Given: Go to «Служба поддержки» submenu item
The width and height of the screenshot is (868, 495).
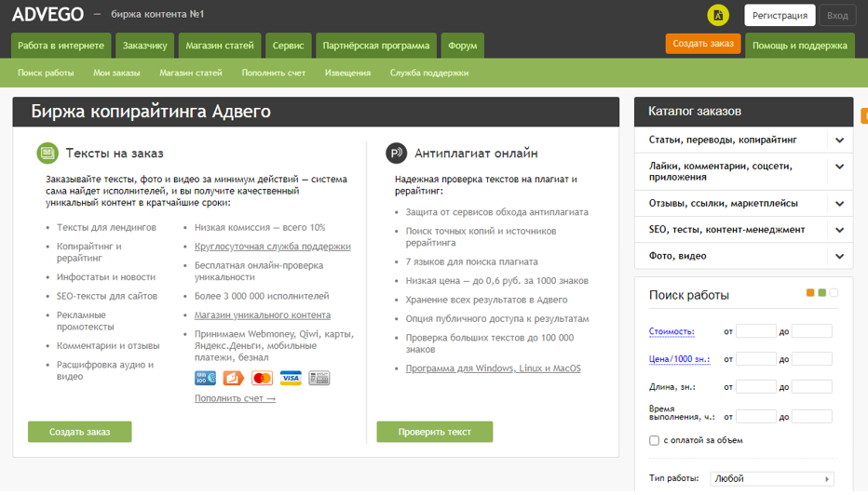Looking at the screenshot, I should click(429, 73).
